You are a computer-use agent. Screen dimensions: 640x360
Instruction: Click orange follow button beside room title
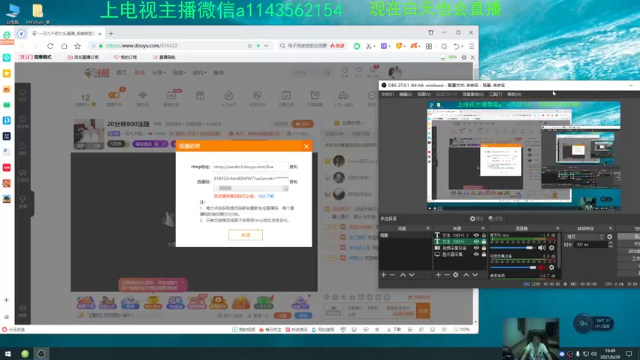[x=302, y=124]
